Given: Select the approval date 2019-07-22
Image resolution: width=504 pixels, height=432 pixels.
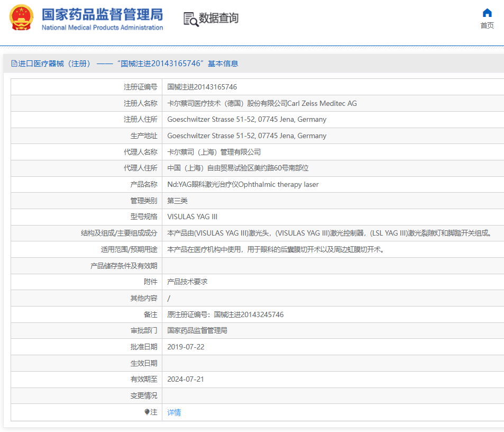Looking at the screenshot, I should (186, 347).
